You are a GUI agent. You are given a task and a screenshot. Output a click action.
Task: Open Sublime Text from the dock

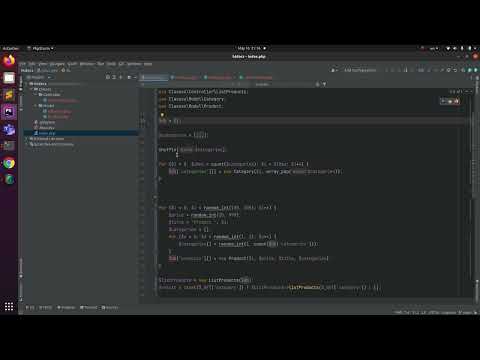(x=9, y=95)
